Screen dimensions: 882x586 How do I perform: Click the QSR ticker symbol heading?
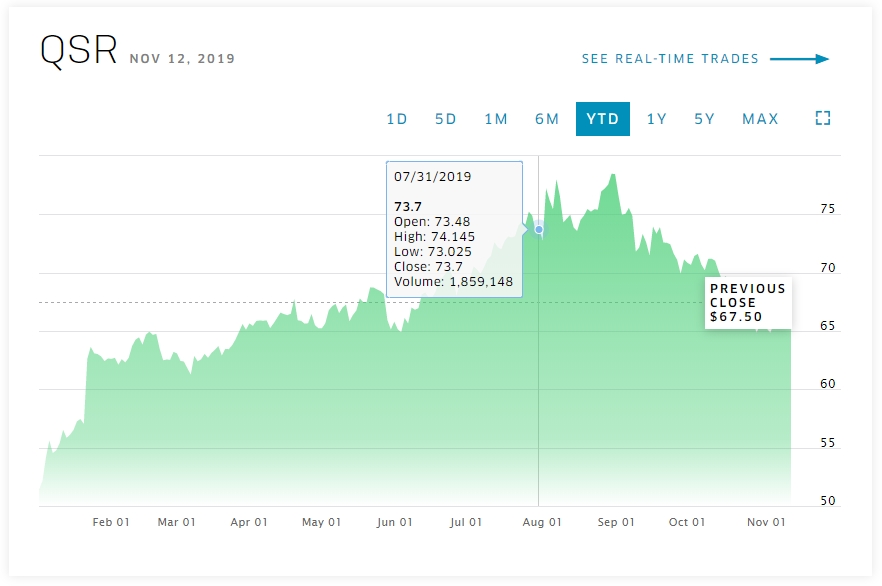pyautogui.click(x=79, y=51)
